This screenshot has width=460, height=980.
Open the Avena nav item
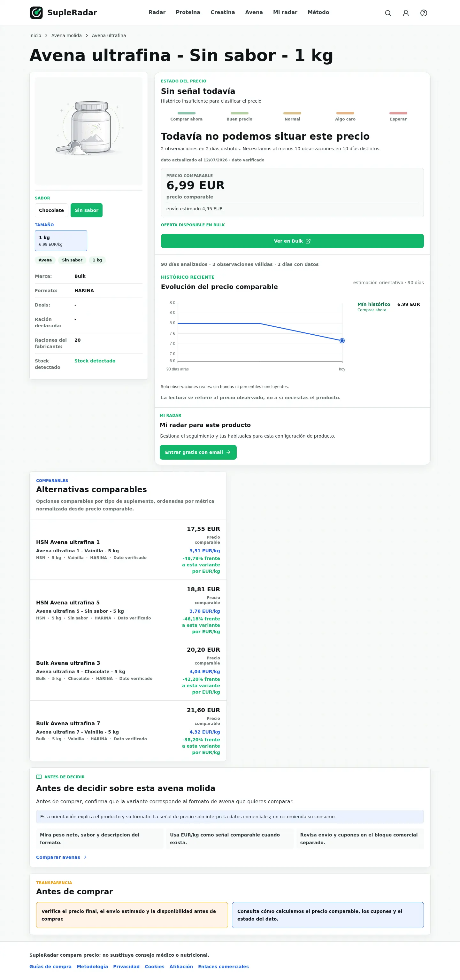click(x=254, y=12)
